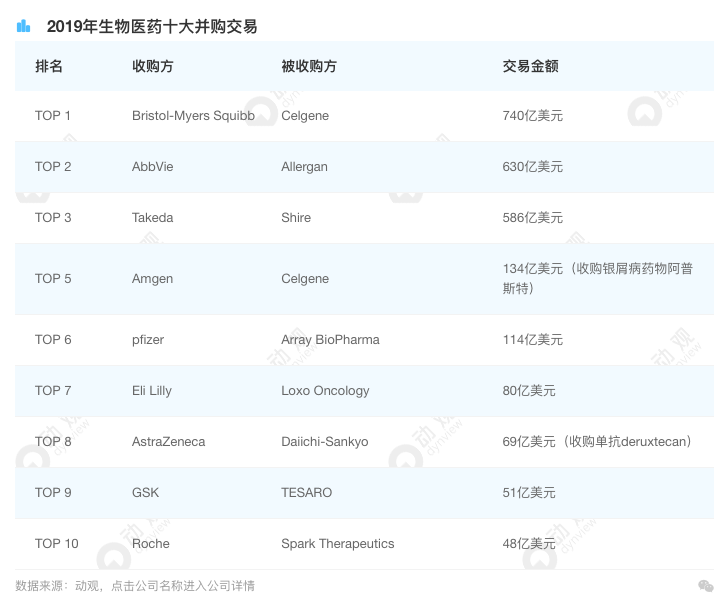Open Allergan company details
Screen dimensions: 726x609
[x=304, y=167]
